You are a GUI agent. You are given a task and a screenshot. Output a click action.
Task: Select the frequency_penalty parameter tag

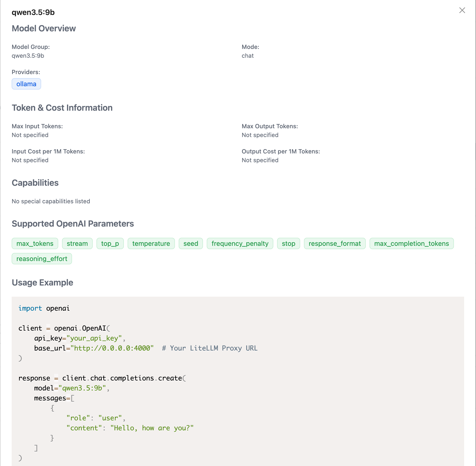[x=240, y=243]
